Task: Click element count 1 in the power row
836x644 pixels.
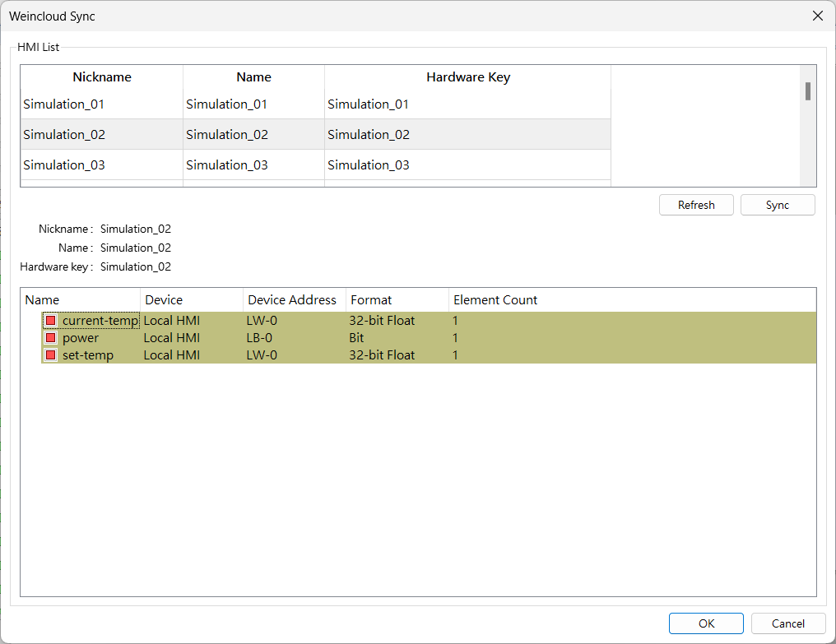Action: [x=455, y=337]
